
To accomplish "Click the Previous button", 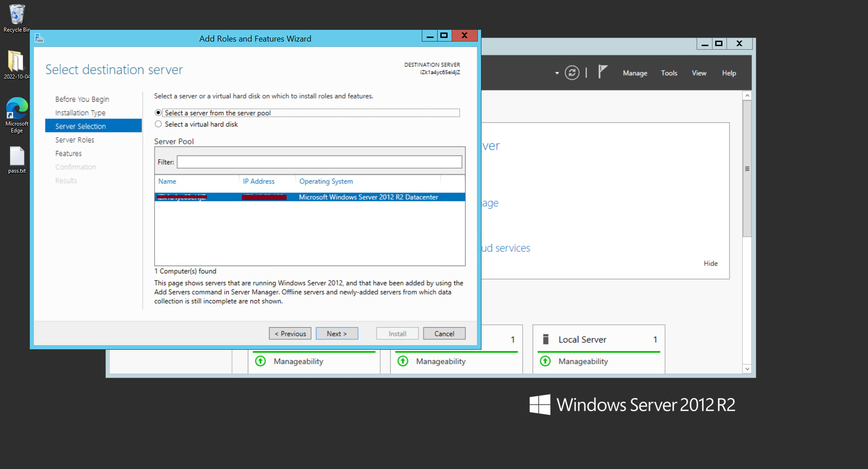I will coord(290,333).
